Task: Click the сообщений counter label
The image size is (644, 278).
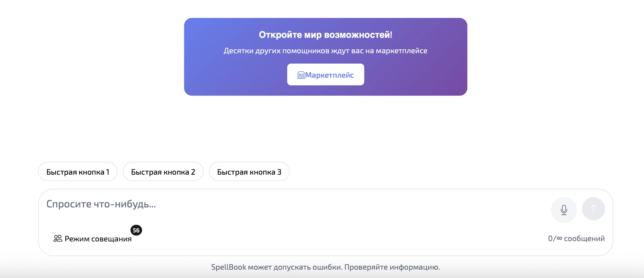Action: (x=584, y=238)
